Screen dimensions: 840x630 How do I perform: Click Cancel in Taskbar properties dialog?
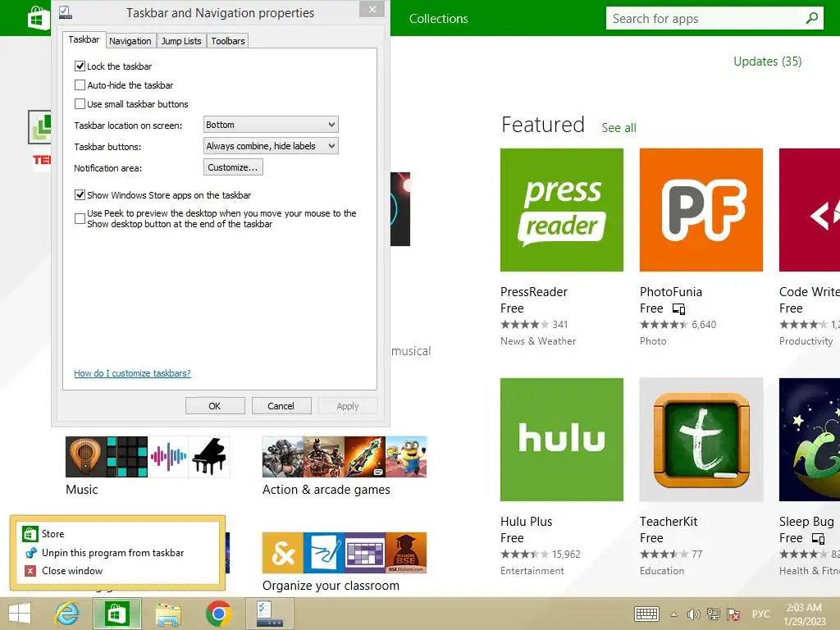point(281,406)
